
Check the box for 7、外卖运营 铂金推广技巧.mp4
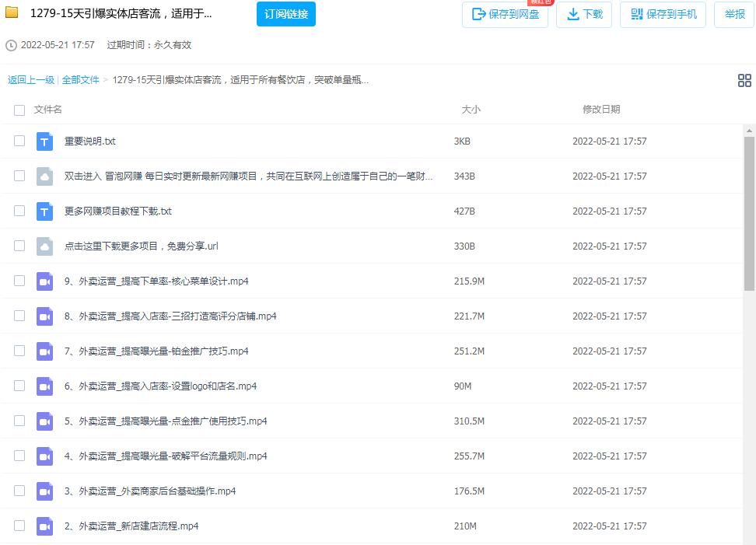coord(19,351)
